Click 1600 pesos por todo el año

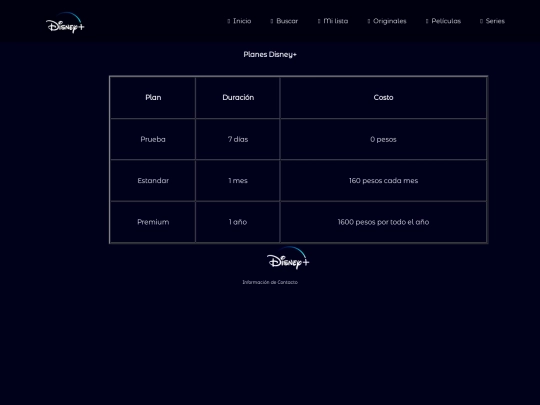coord(383,222)
